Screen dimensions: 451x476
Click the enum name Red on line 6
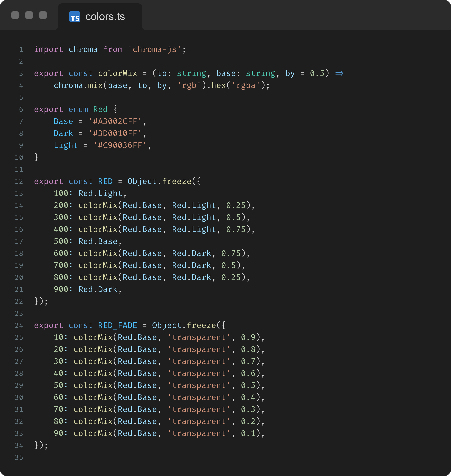[100, 109]
